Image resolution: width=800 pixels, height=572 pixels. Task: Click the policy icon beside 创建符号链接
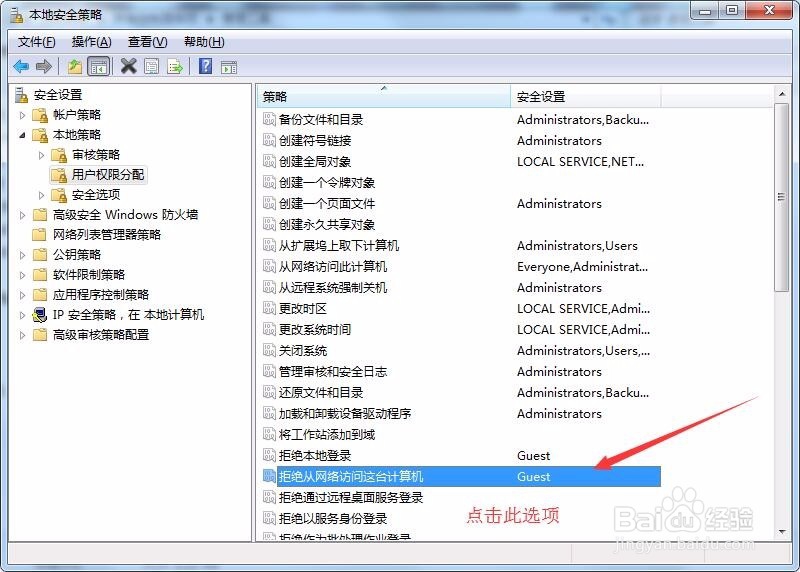pos(269,140)
